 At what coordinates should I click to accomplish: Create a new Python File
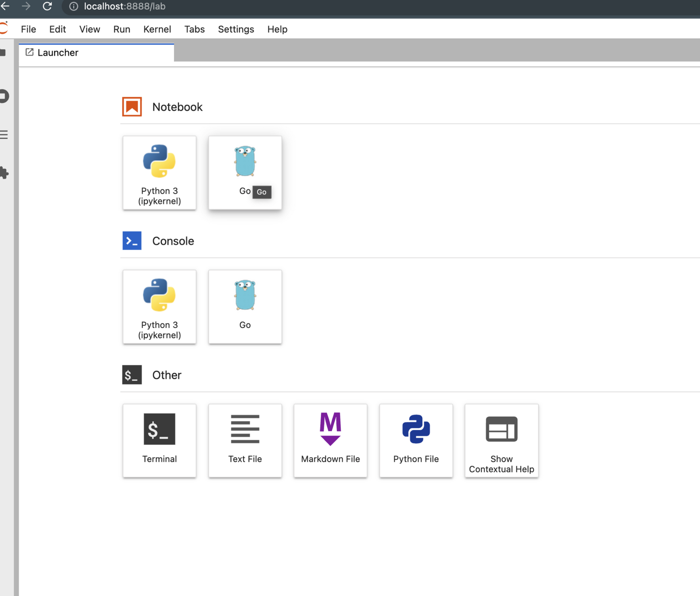[x=415, y=440]
